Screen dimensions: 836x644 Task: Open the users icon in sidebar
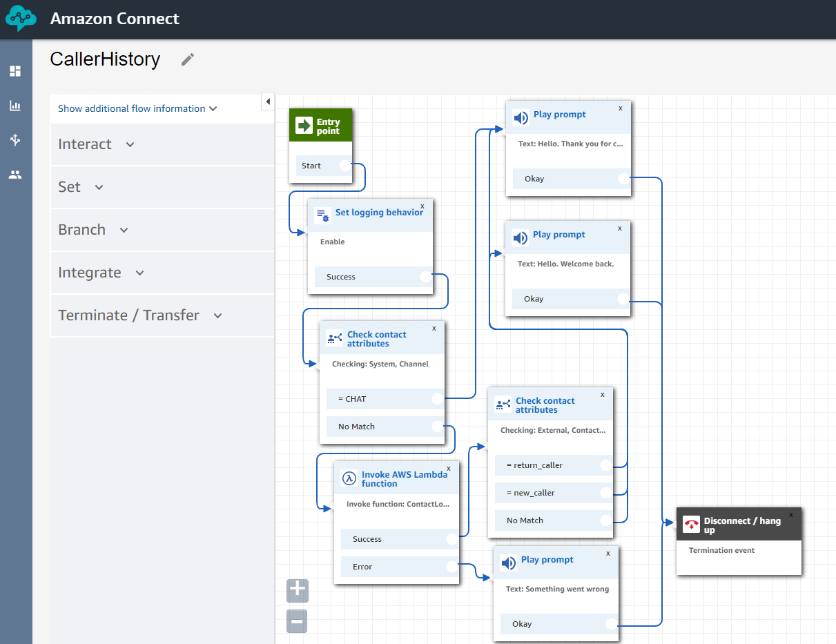point(15,175)
